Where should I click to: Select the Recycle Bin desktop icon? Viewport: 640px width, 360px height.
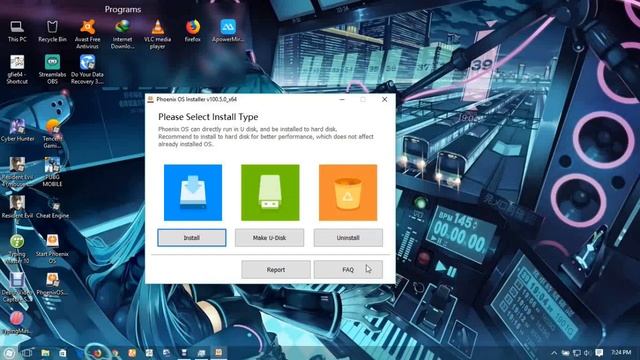52,31
